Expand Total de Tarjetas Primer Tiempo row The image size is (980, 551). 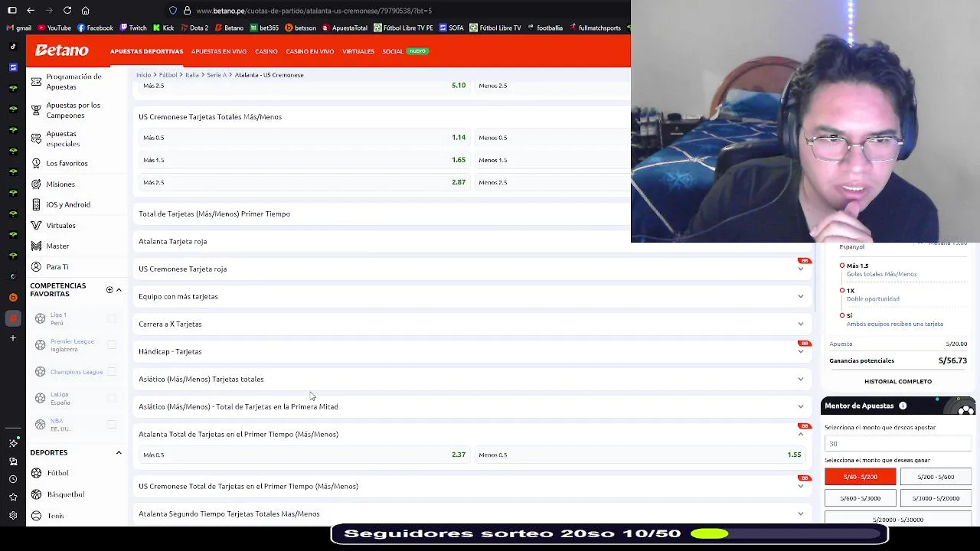pos(381,214)
